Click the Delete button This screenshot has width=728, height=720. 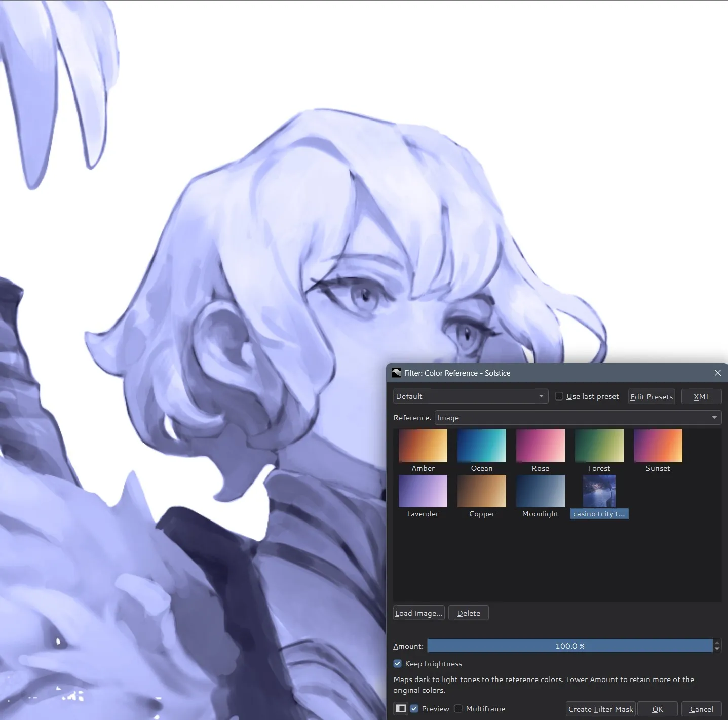469,613
